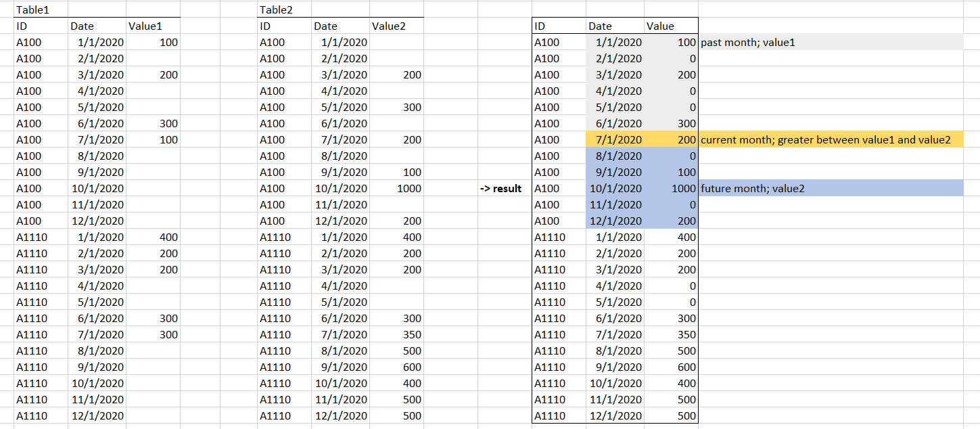This screenshot has width=980, height=429.
Task: Select the Table2 title cell
Action: (284, 9)
